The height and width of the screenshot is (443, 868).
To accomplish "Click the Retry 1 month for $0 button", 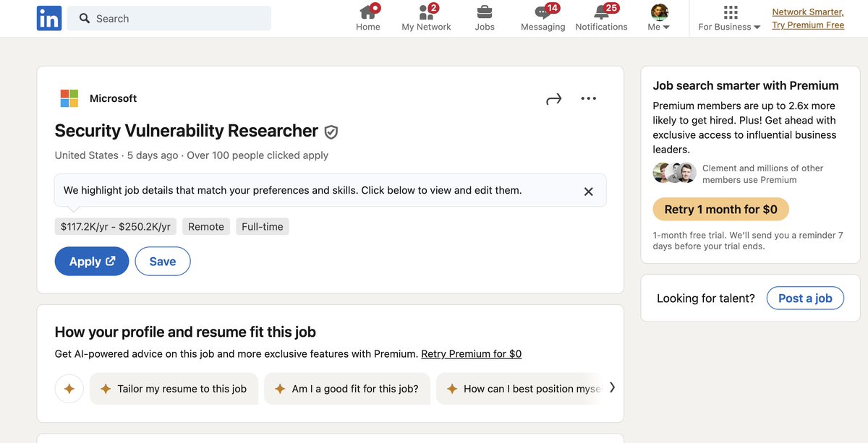I will (x=720, y=209).
